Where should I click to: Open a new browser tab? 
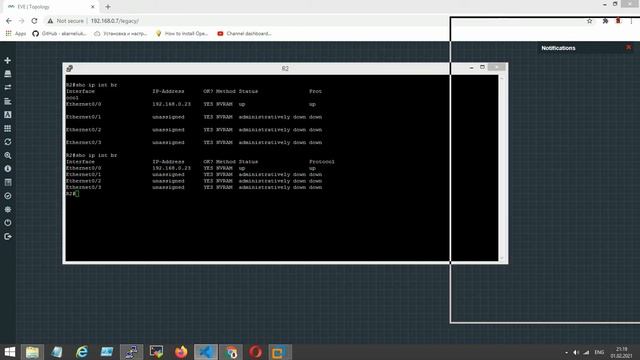tap(108, 7)
